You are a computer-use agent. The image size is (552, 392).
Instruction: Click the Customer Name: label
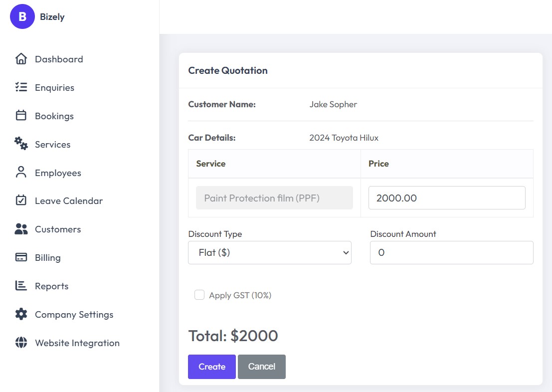[222, 105]
